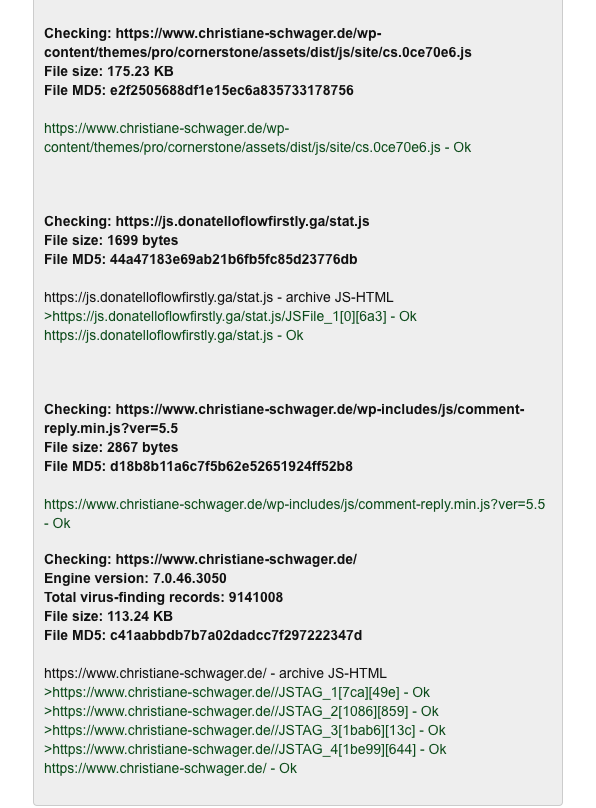
Task: Click Checking js.donatelloflowfirstly.ga/stat.js heading
Action: [x=207, y=221]
